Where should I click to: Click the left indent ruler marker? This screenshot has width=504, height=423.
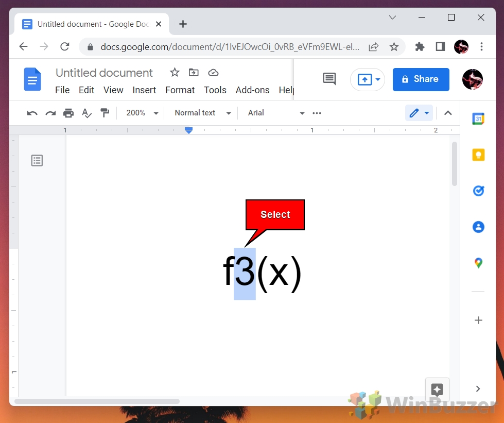189,130
